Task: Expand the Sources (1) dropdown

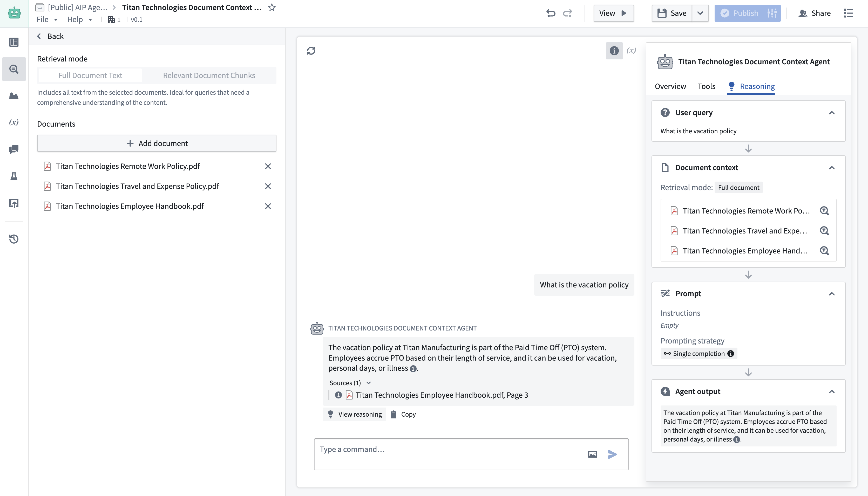Action: 349,383
